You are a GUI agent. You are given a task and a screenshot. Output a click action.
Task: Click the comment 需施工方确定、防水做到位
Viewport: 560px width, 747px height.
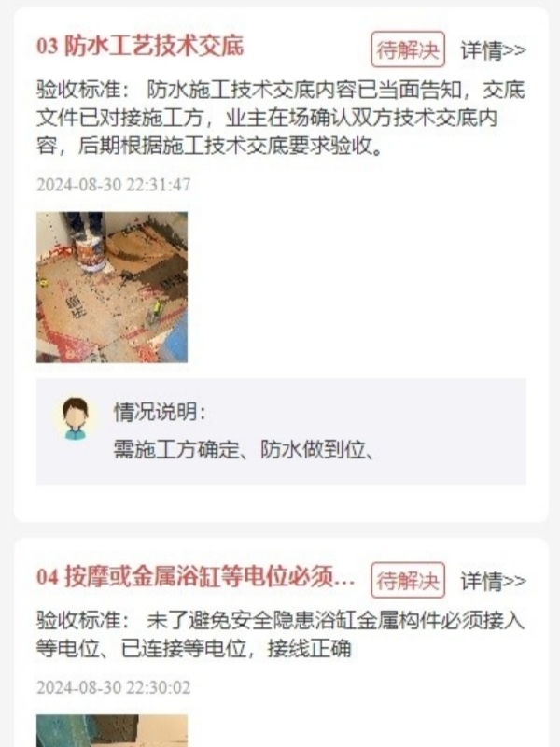click(244, 449)
